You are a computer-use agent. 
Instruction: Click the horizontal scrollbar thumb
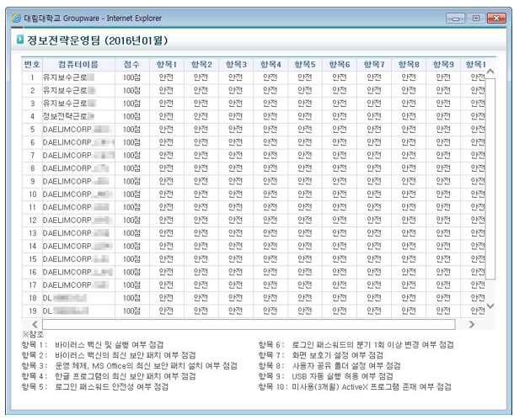pyautogui.click(x=249, y=324)
